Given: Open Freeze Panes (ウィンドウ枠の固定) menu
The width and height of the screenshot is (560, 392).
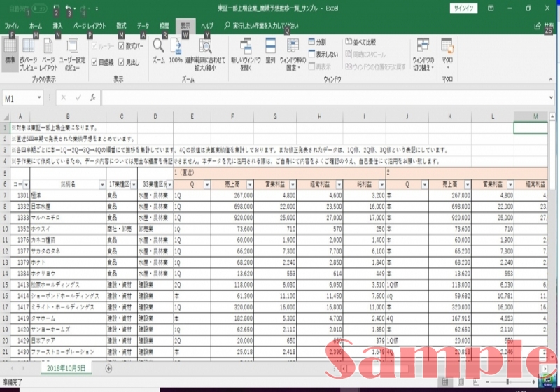Looking at the screenshot, I should [293, 55].
